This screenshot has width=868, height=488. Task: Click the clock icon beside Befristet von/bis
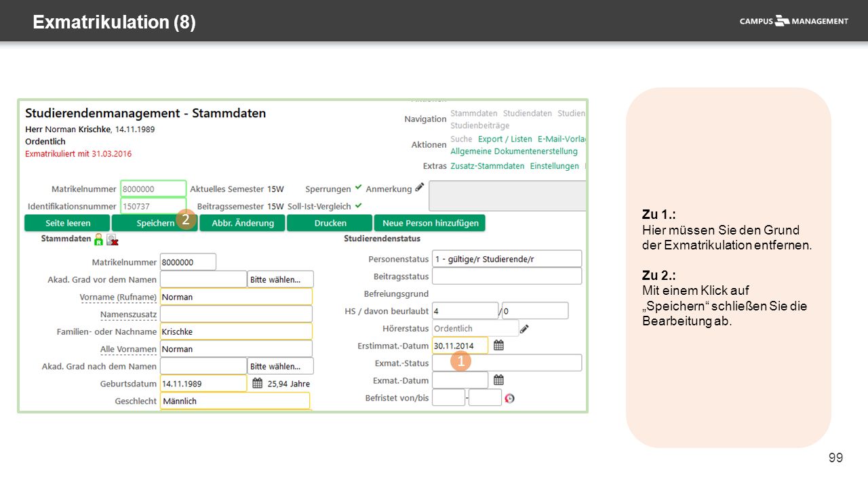pyautogui.click(x=510, y=398)
